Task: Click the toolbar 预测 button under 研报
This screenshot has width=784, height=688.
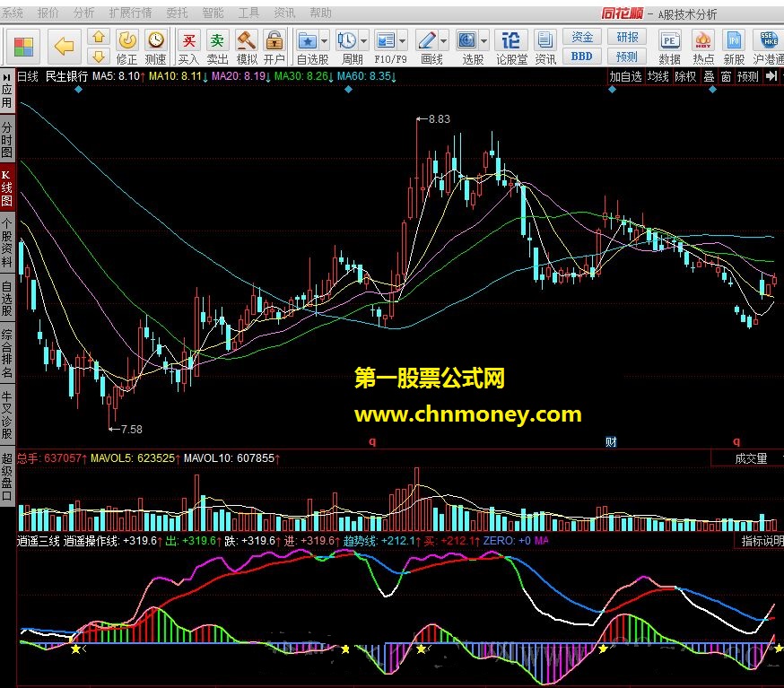Action: coord(627,57)
